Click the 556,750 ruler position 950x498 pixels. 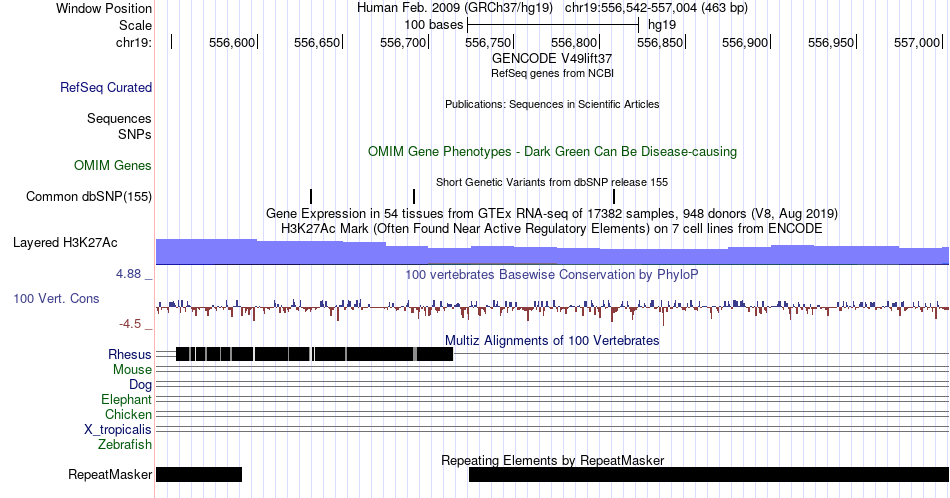click(488, 42)
